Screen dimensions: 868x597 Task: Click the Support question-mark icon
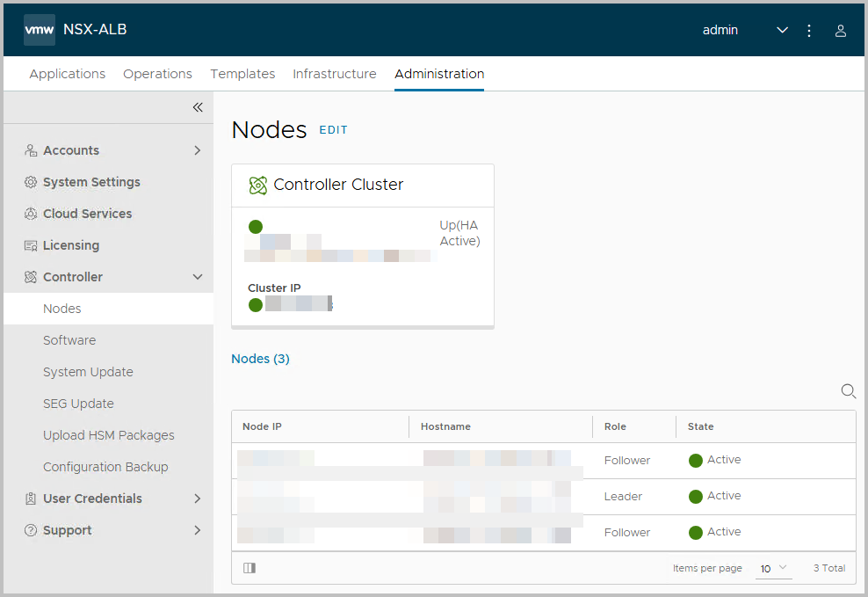[31, 530]
